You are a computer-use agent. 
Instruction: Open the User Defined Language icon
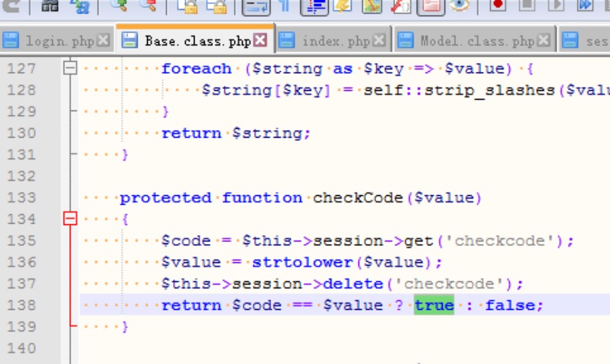pos(343,5)
